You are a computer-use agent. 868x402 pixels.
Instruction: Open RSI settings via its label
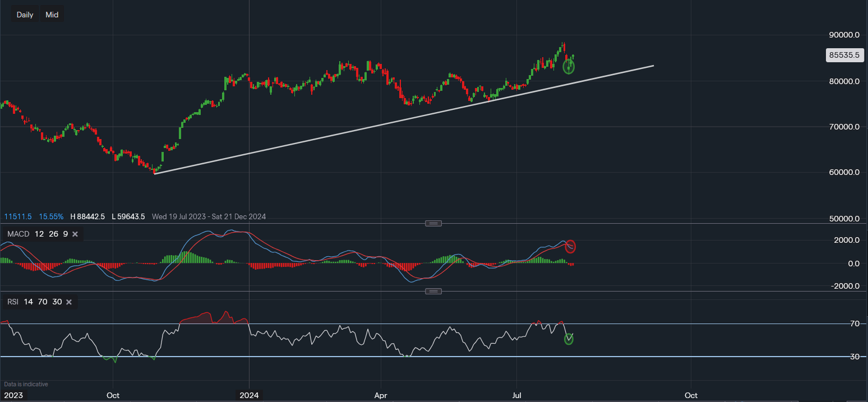point(12,302)
